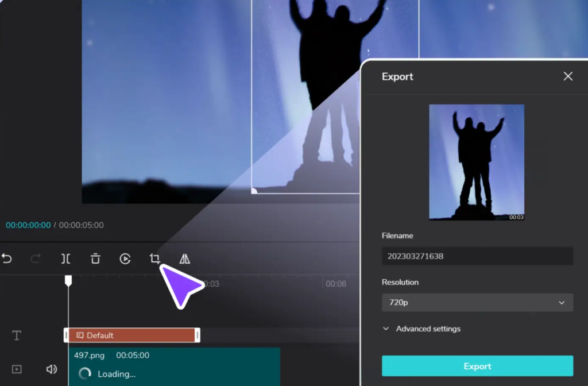Close the Export panel
The height and width of the screenshot is (386, 588).
[x=568, y=76]
